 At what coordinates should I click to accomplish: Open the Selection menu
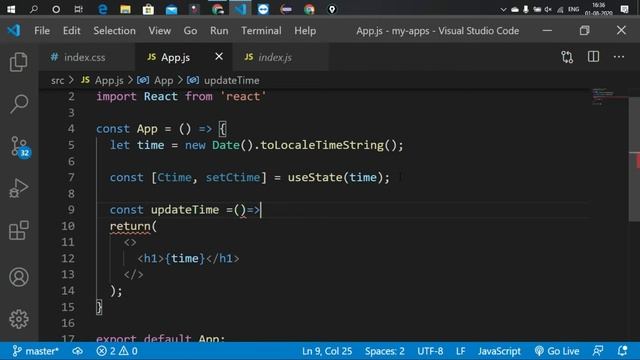coord(114,31)
